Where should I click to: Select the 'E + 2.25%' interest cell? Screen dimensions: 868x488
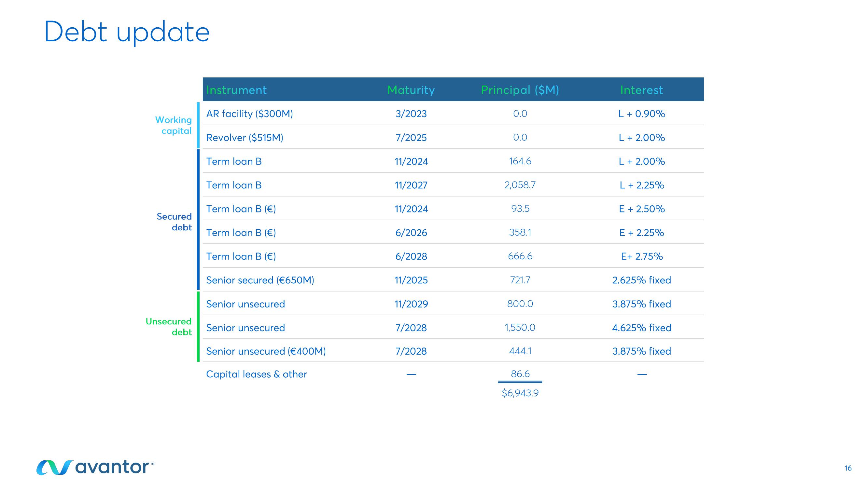642,233
